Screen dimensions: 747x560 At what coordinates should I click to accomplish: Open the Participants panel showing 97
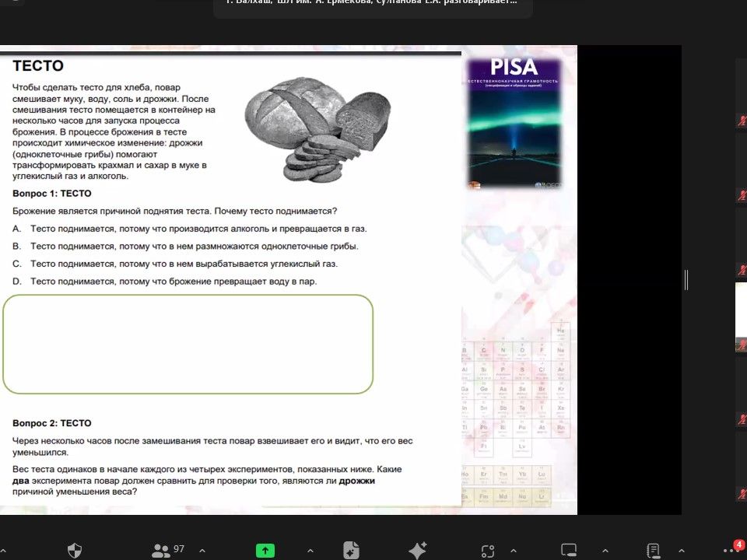169,550
